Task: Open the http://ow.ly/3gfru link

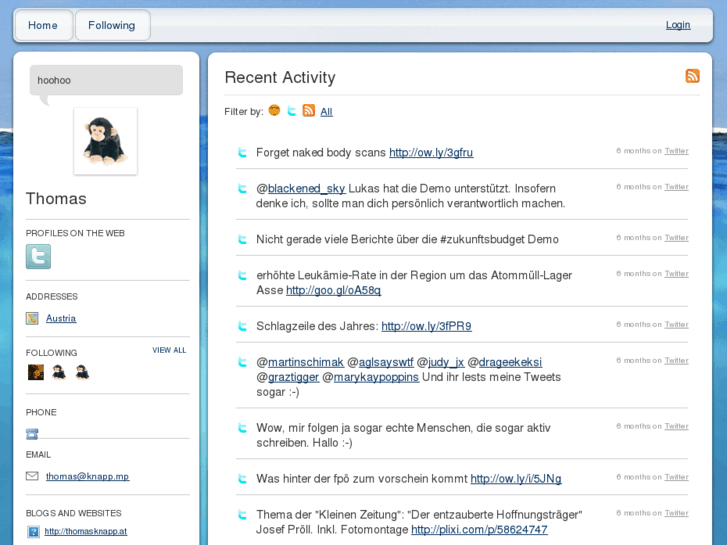Action: pyautogui.click(x=431, y=153)
